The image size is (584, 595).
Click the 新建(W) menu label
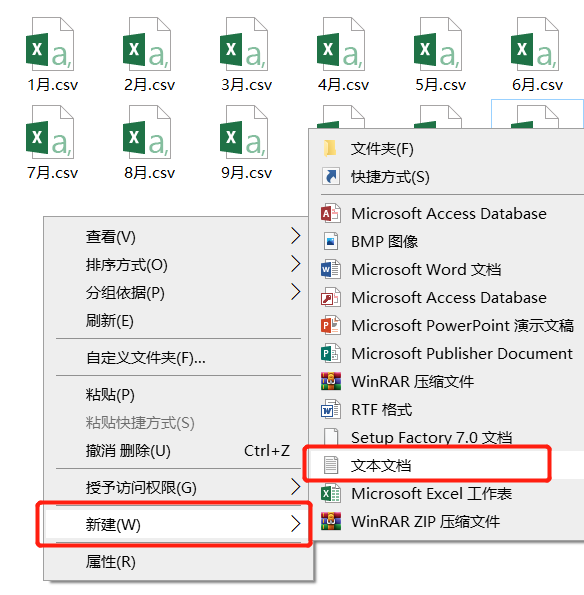(113, 524)
